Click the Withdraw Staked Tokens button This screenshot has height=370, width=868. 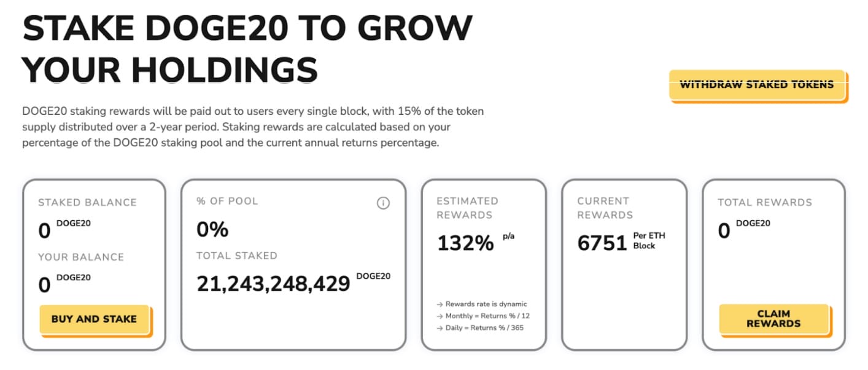tap(757, 85)
